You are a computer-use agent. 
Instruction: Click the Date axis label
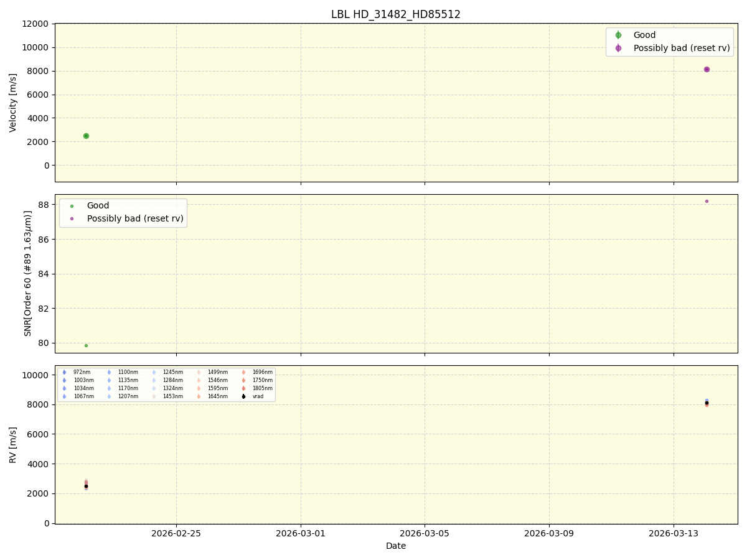tap(396, 546)
